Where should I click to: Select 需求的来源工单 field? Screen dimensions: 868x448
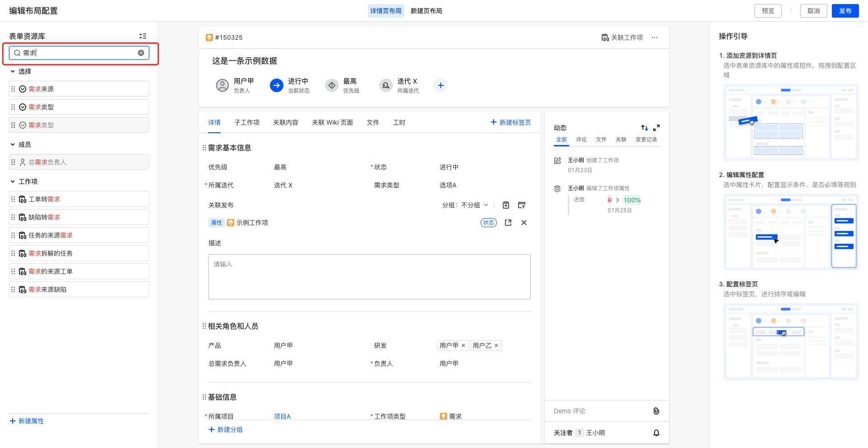tap(79, 271)
